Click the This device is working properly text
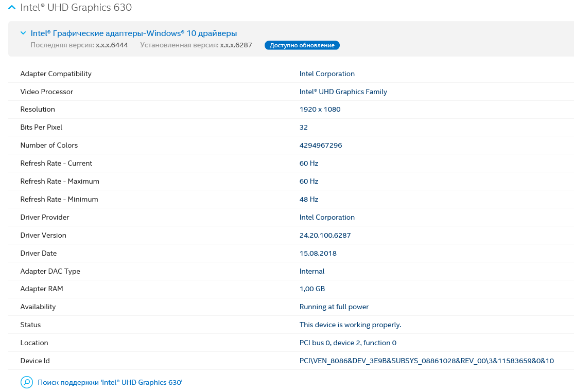Screen dimensions: 574x392 coord(351,325)
